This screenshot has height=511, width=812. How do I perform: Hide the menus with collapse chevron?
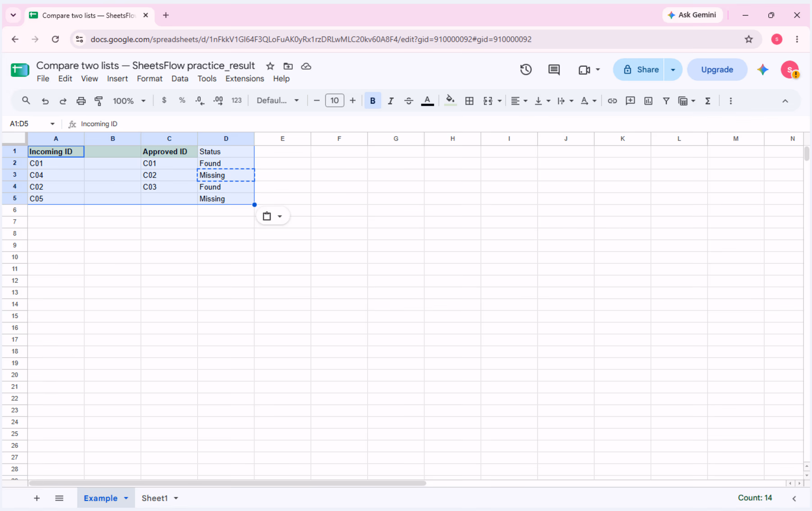tap(785, 101)
